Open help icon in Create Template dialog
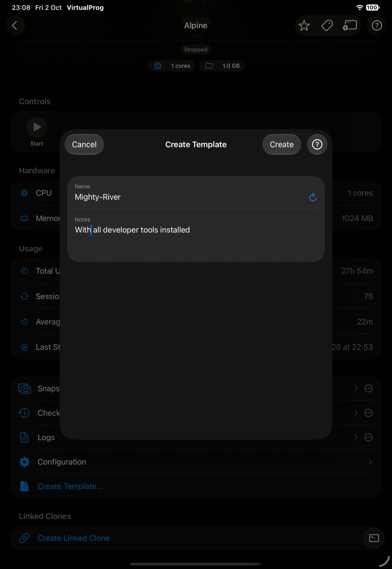The height and width of the screenshot is (569, 392). pyautogui.click(x=317, y=144)
